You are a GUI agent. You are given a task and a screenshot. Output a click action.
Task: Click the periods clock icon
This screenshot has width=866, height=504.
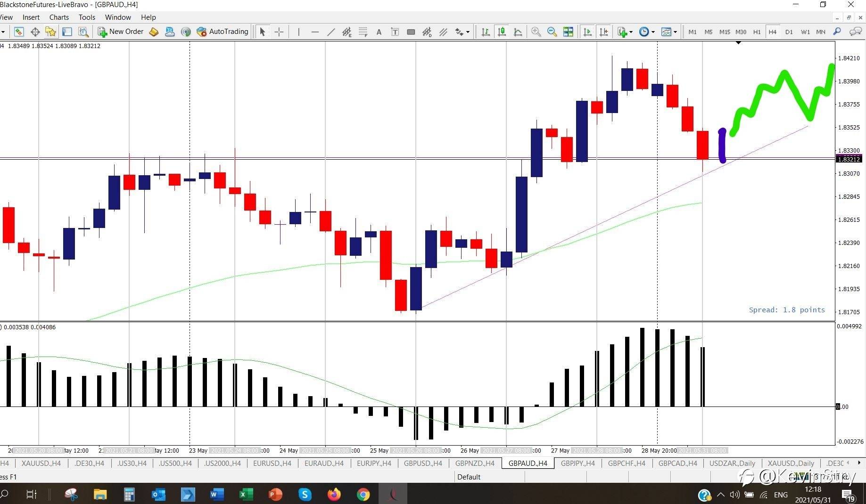tap(644, 32)
